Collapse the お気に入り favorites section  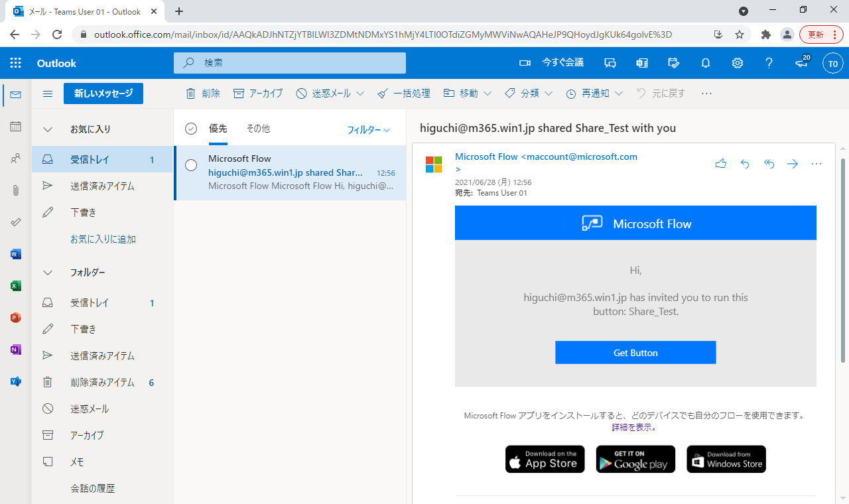click(x=48, y=129)
